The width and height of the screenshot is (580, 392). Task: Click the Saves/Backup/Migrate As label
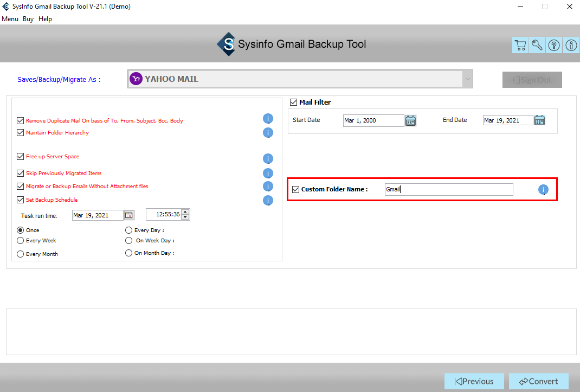[x=59, y=80]
